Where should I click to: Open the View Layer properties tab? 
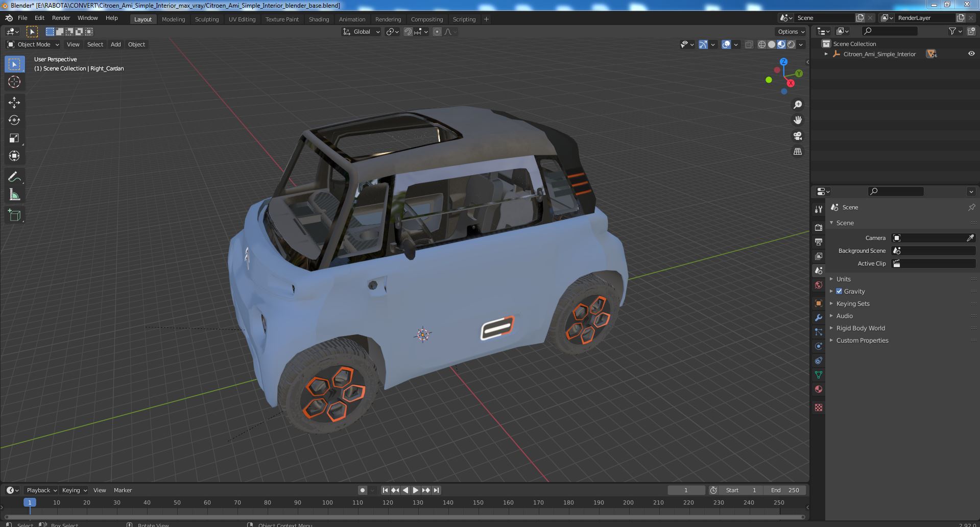coord(819,256)
